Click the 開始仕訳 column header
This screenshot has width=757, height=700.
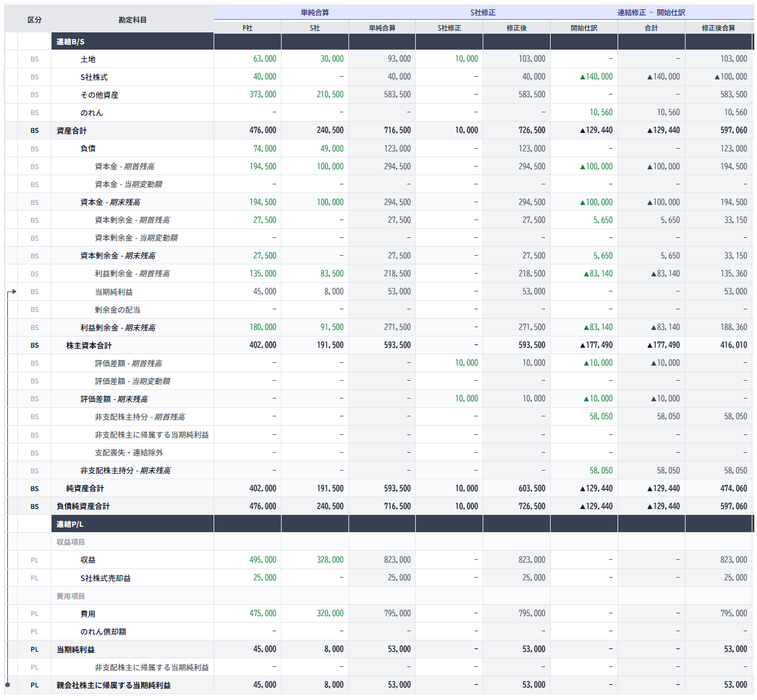(584, 28)
